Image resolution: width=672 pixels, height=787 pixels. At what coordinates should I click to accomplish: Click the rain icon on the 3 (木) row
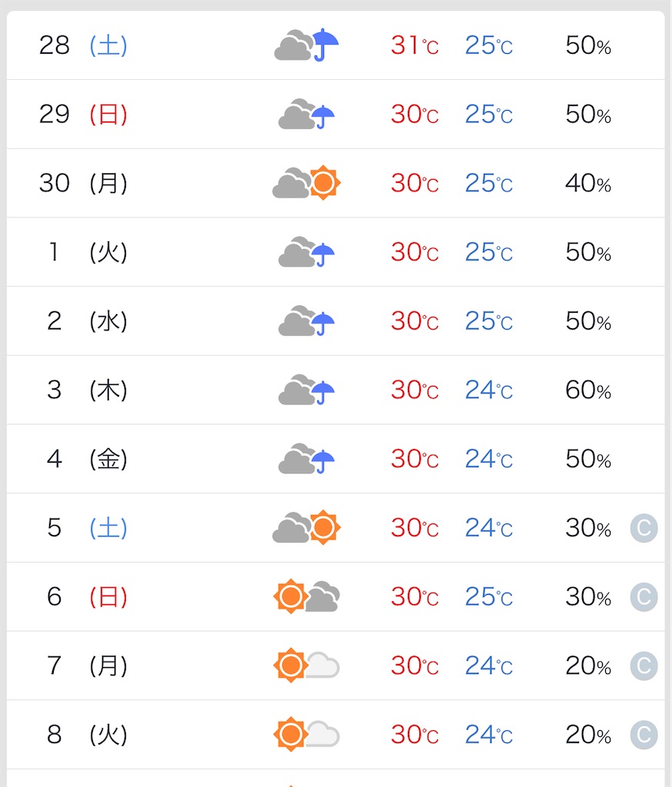pyautogui.click(x=306, y=390)
